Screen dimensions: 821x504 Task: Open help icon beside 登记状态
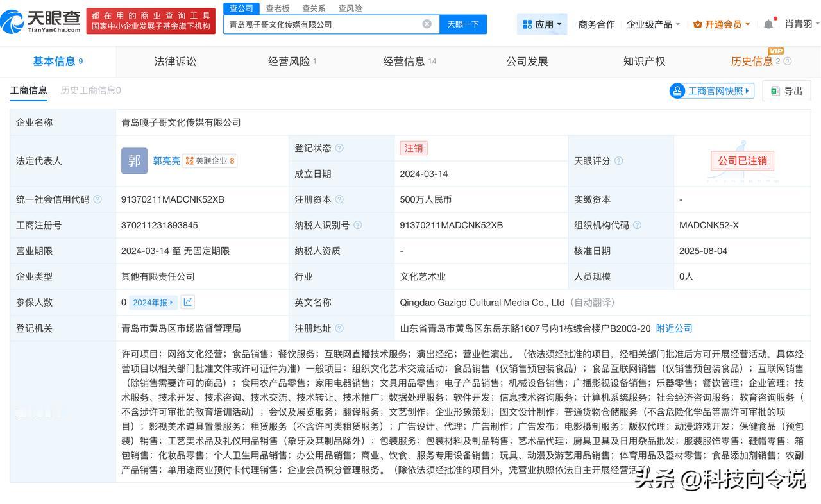[x=339, y=148]
